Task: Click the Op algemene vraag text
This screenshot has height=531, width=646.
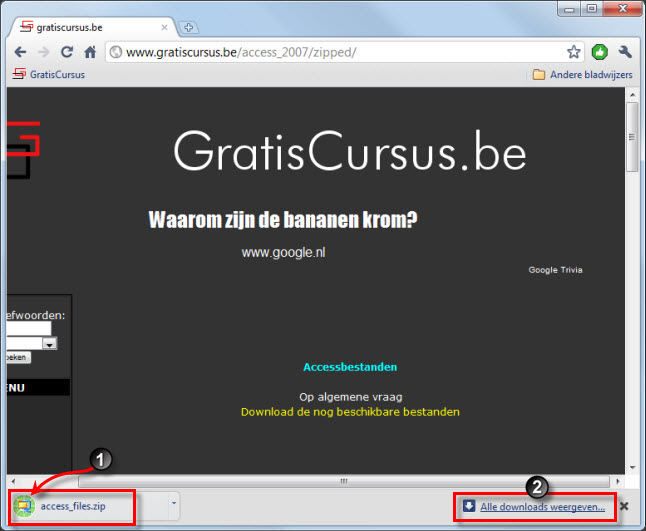Action: (351, 397)
